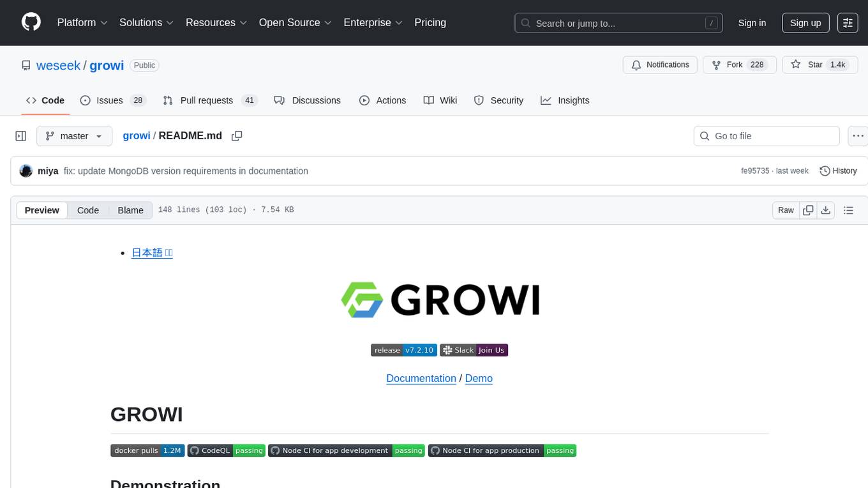
Task: Expand the Resources menu
Action: point(216,22)
